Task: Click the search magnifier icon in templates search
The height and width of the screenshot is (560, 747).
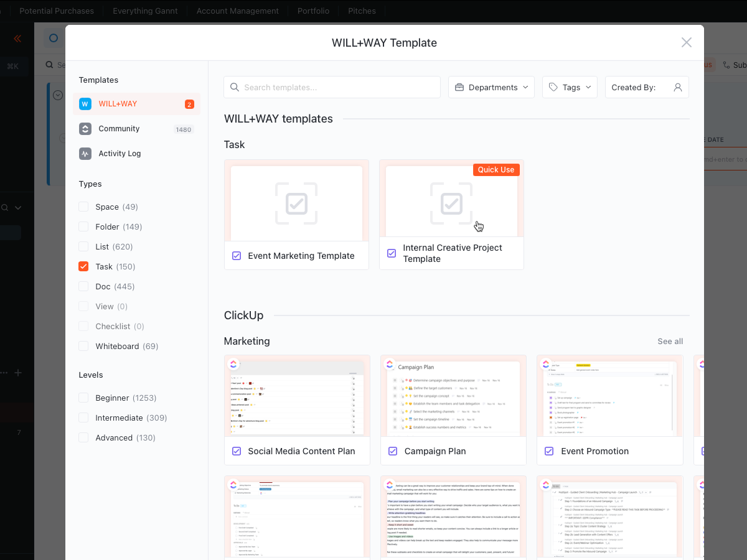Action: (x=235, y=87)
